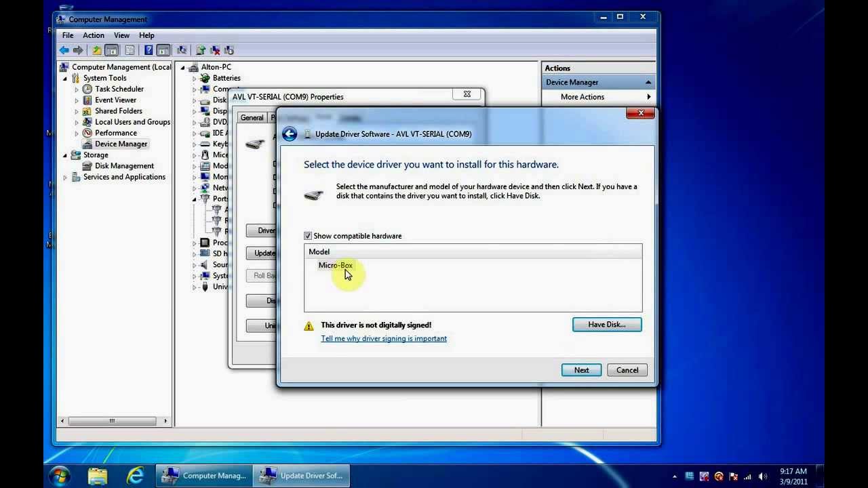Expand the Event Viewer node arrow

77,100
